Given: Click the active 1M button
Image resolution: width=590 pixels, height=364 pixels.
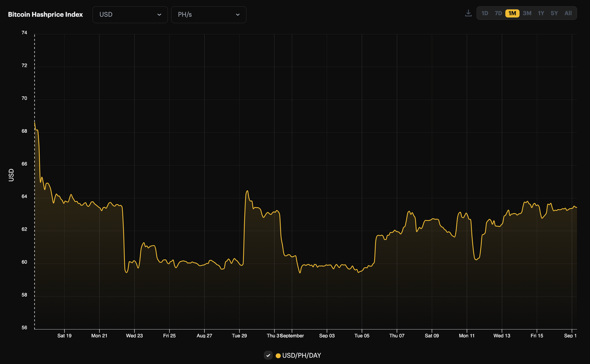Looking at the screenshot, I should point(512,13).
